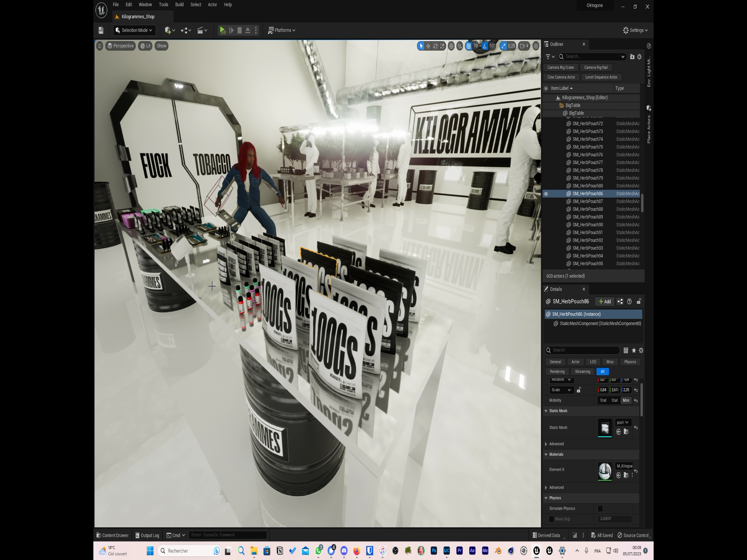Image resolution: width=747 pixels, height=560 pixels.
Task: Select the translate (move) gizmo tool
Action: click(428, 46)
